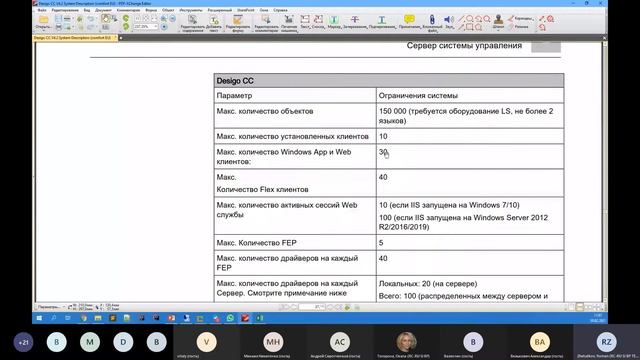
Task: Click the zoom in magnifier icon
Action: pyautogui.click(x=164, y=18)
